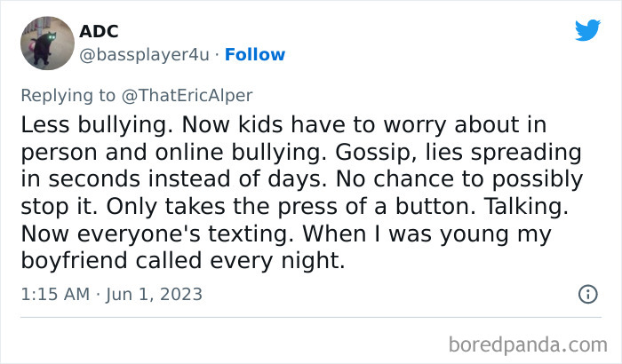The width and height of the screenshot is (622, 364).
Task: Click the black cat profile avatar
Action: click(46, 44)
